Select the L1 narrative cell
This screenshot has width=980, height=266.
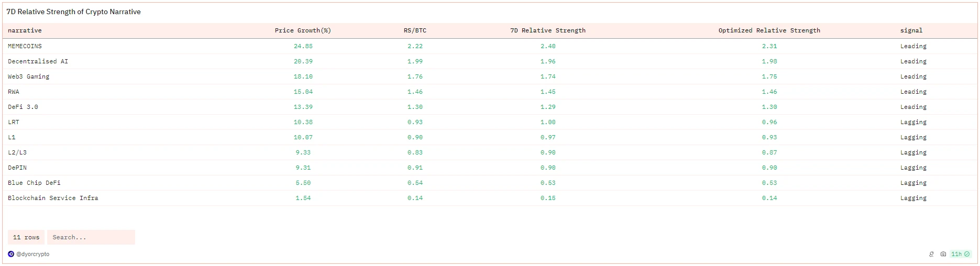click(12, 137)
